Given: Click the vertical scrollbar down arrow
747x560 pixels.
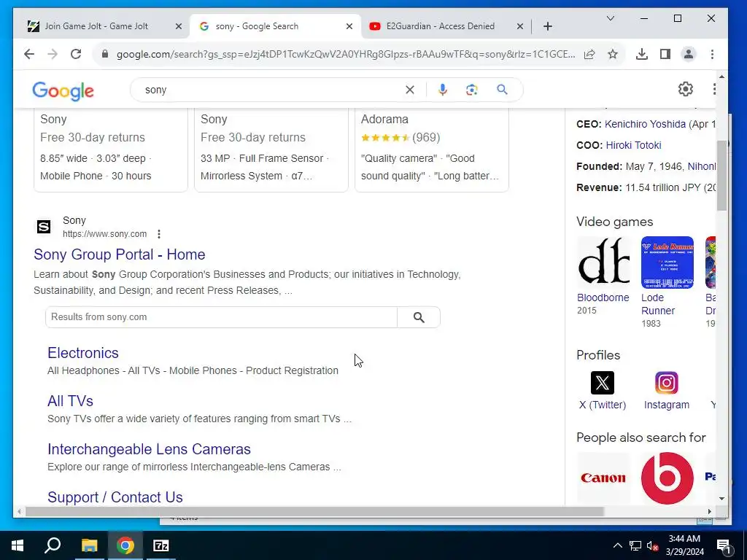Looking at the screenshot, I should pos(721,499).
